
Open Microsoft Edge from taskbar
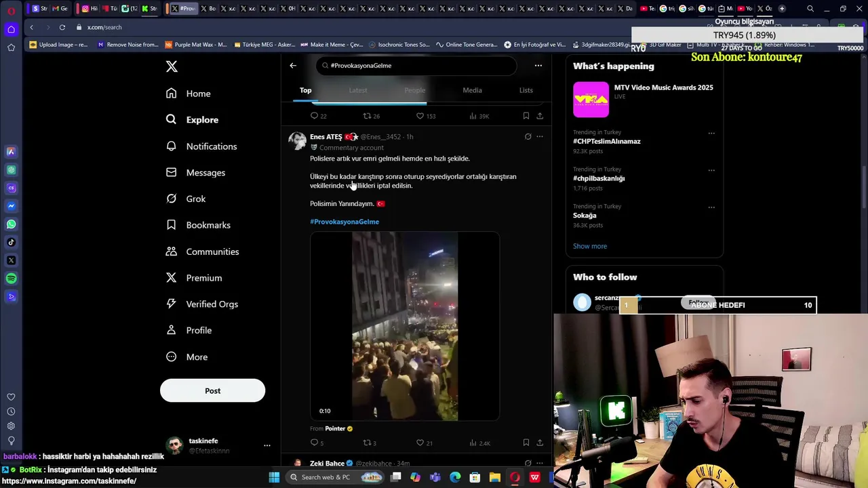click(455, 477)
